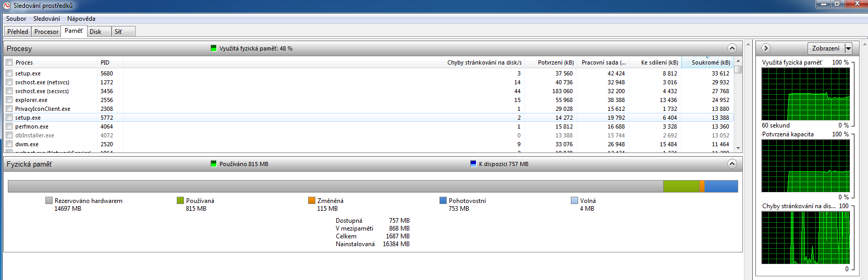
Task: Sort by the Proces column header
Action: click(51, 62)
